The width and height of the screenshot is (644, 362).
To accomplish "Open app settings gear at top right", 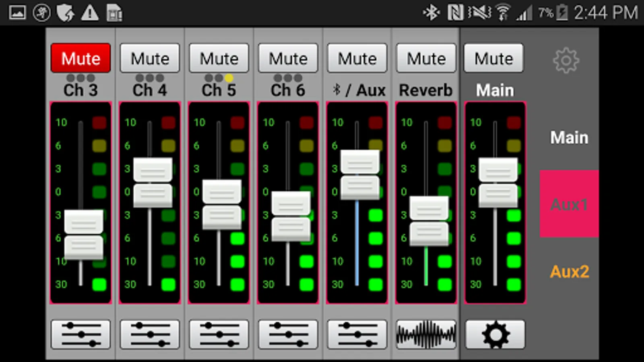I will [566, 60].
